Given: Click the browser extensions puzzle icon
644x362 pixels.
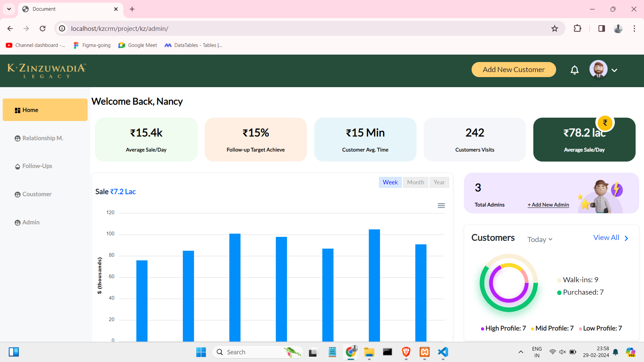Looking at the screenshot, I should pos(578,28).
